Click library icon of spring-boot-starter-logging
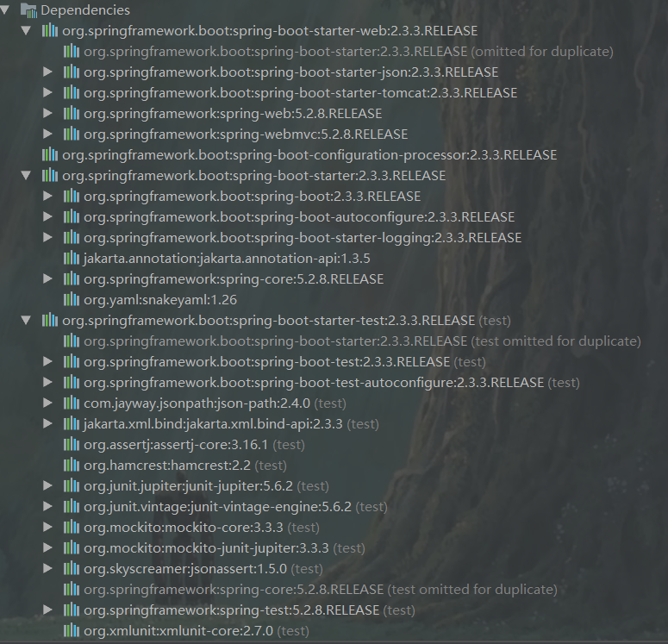The width and height of the screenshot is (668, 644). (72, 237)
